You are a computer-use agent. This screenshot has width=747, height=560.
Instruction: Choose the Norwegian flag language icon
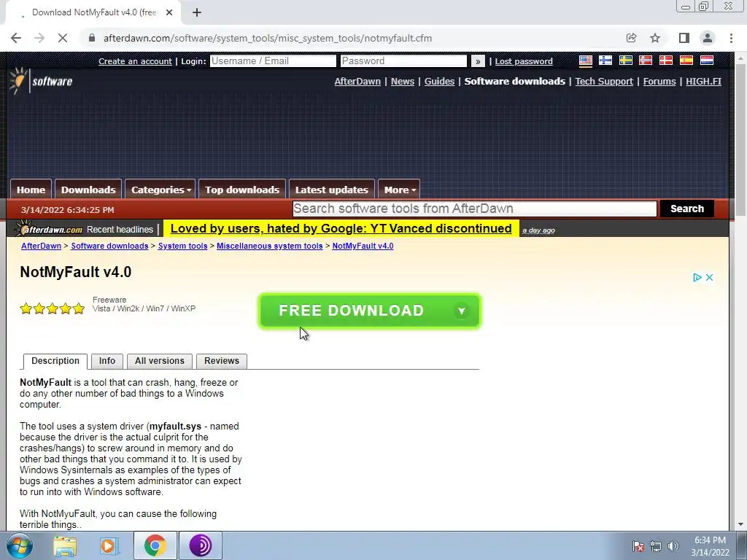click(646, 61)
